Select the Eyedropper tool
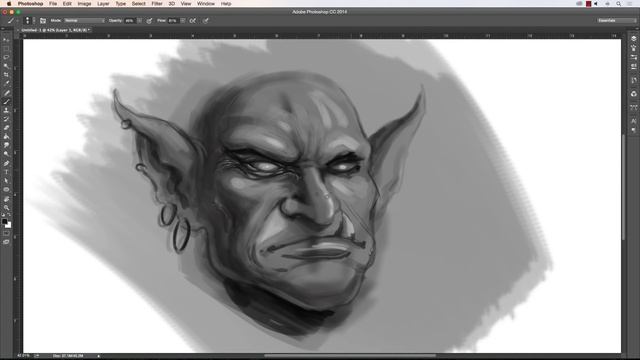This screenshot has height=360, width=640. (x=6, y=84)
